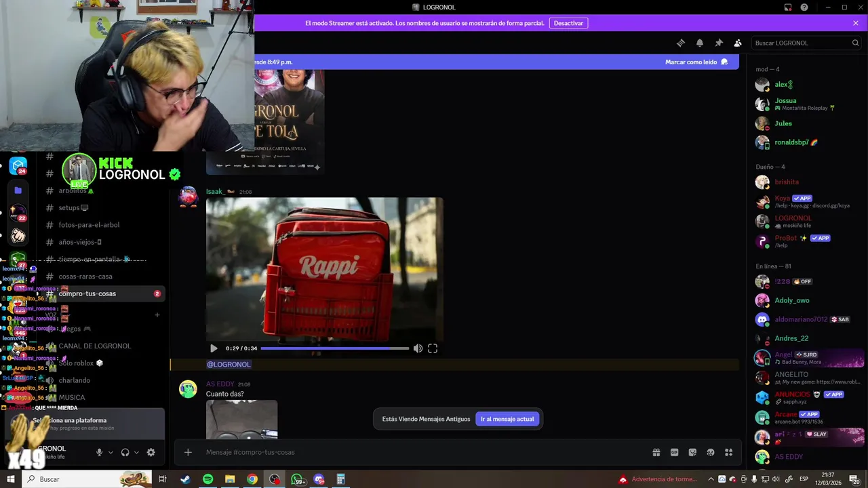Screen dimensions: 868x488
Task: Click Marcar como leído
Action: [x=696, y=62]
